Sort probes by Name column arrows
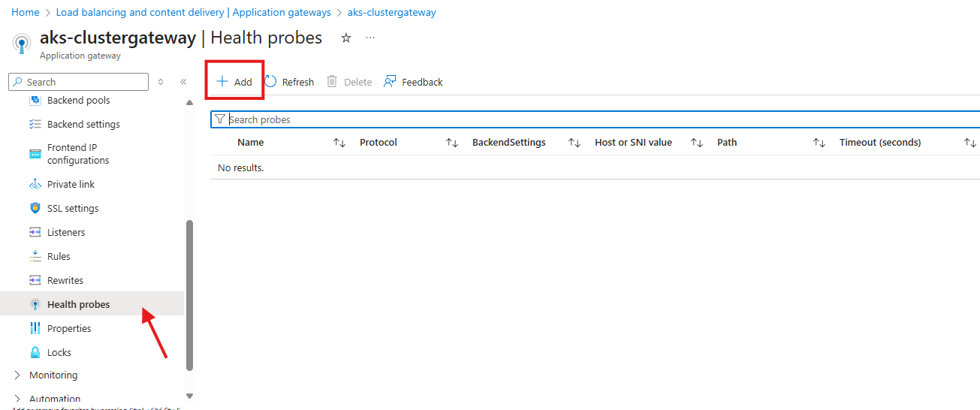 [x=339, y=143]
